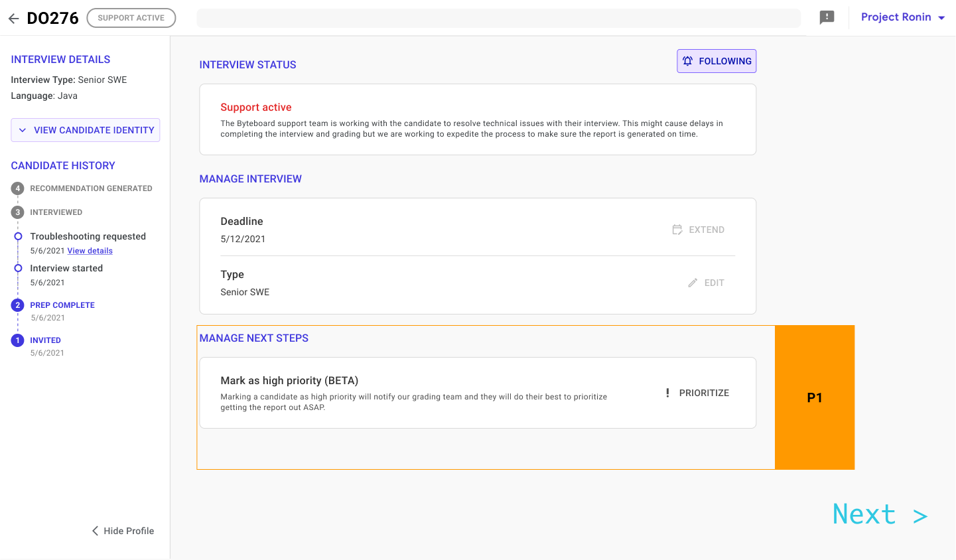Click the orange P1 block

[815, 397]
